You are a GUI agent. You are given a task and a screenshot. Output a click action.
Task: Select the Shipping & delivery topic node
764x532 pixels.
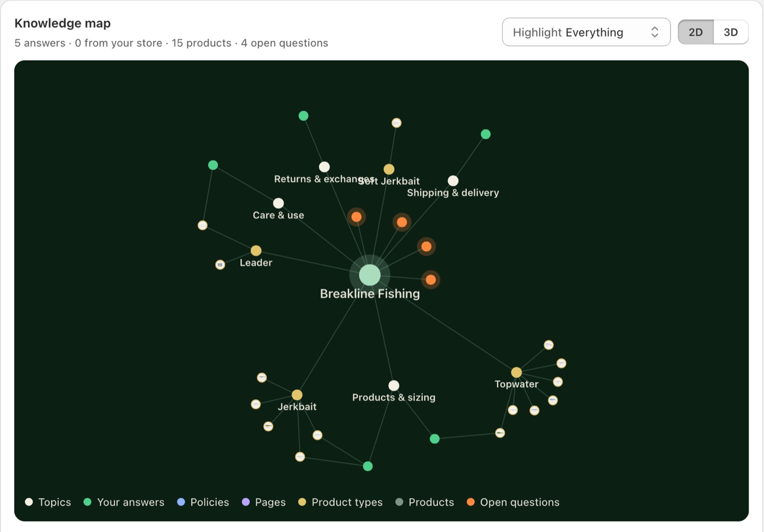pyautogui.click(x=453, y=181)
